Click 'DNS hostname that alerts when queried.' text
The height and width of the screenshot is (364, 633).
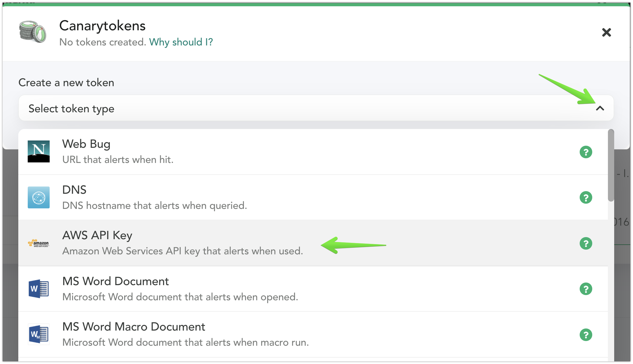[x=154, y=206]
